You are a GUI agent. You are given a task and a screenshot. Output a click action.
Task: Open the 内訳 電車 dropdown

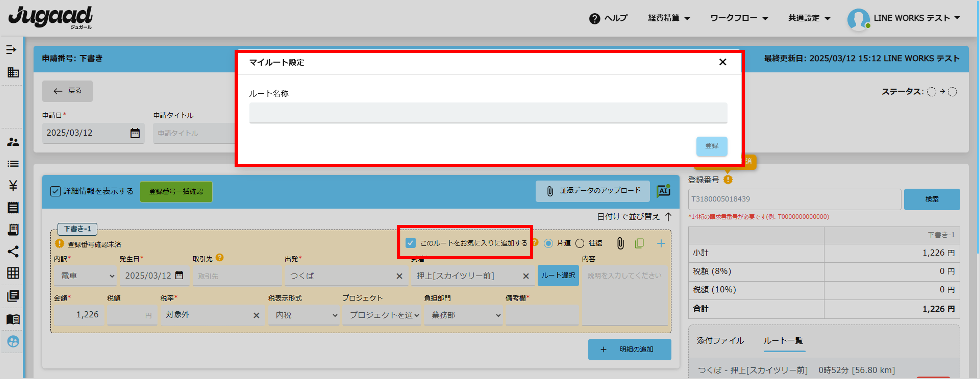pos(85,276)
